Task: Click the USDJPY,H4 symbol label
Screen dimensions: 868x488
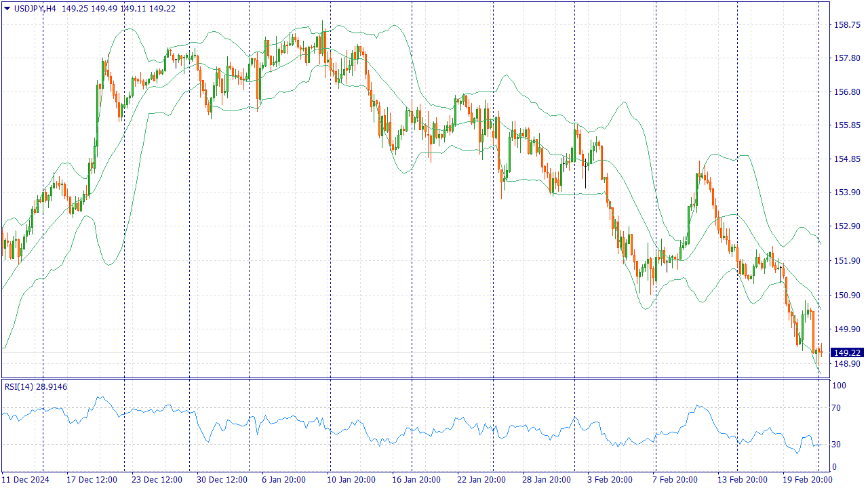Action: pyautogui.click(x=35, y=8)
